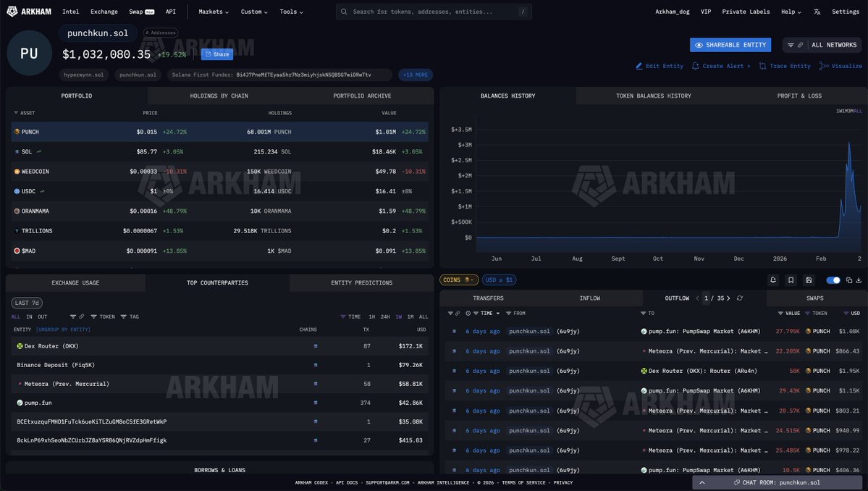Screen dimensions: 868x491
Task: Go to next page of outflow transfers
Action: [728, 298]
